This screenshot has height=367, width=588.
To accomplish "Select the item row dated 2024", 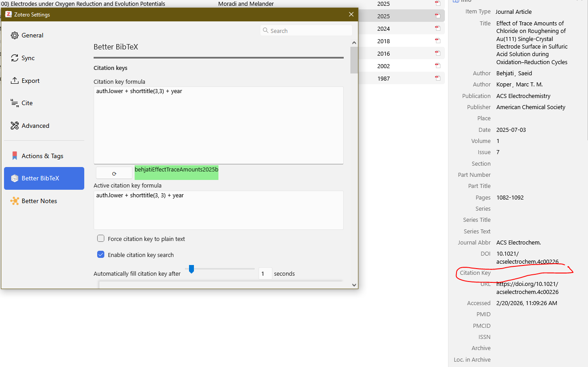I will point(402,29).
